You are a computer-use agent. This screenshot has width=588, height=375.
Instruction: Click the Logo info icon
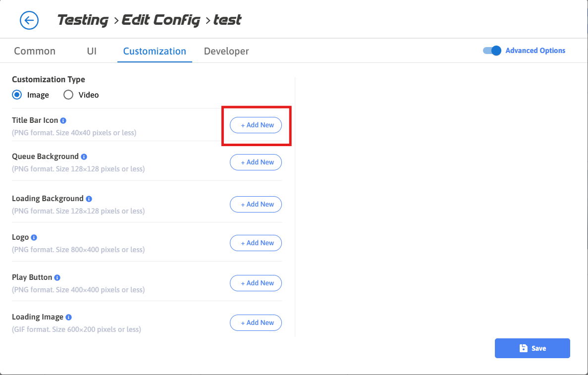pos(34,238)
